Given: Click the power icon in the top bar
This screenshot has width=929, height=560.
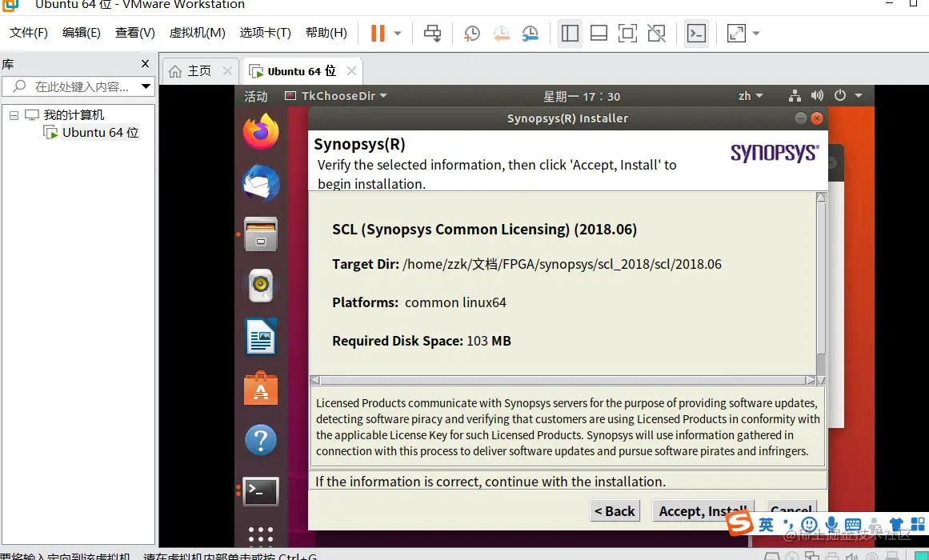Looking at the screenshot, I should tap(840, 95).
